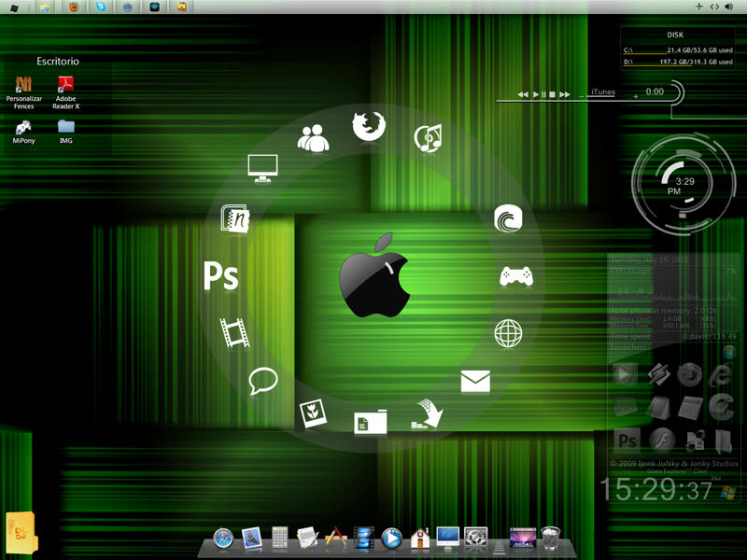747x560 pixels.
Task: Launch Photoshop from sidebar launchers
Action: tap(627, 441)
